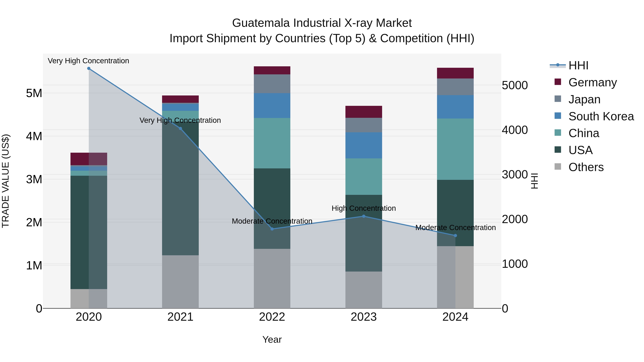Toggle the Germany legend entry
Screen dimensions: 644x362
point(586,82)
